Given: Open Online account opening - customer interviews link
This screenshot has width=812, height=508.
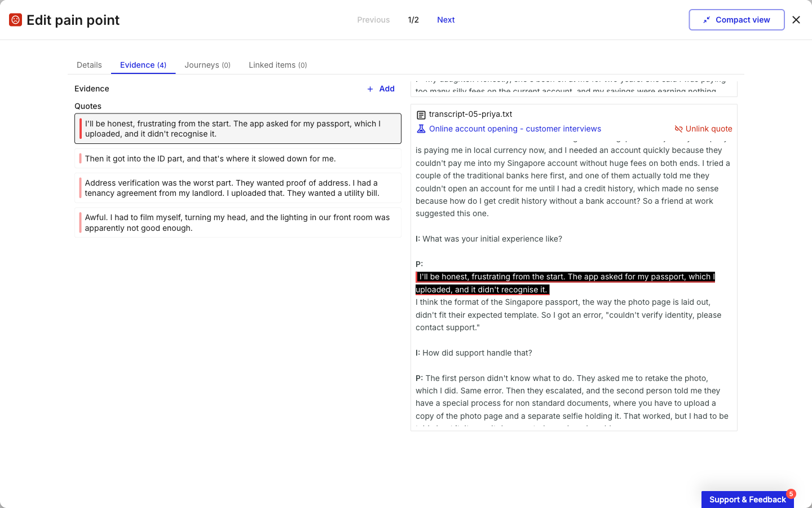Looking at the screenshot, I should click(515, 129).
